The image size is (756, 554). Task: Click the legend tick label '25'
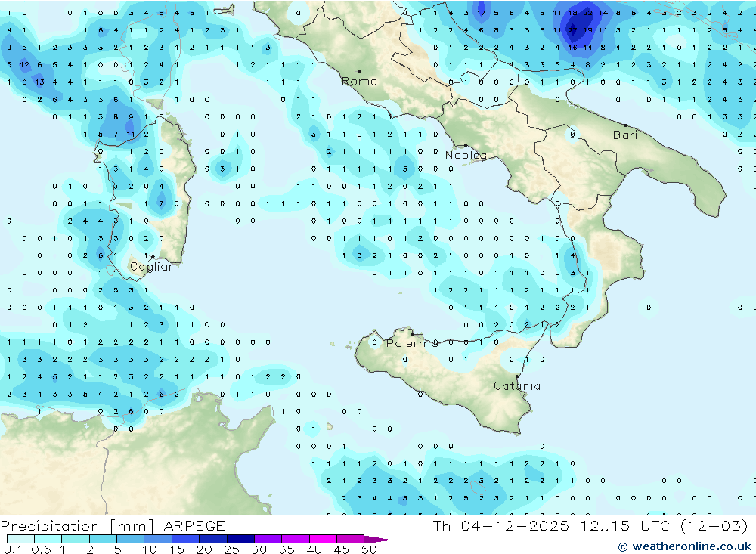pos(232,549)
